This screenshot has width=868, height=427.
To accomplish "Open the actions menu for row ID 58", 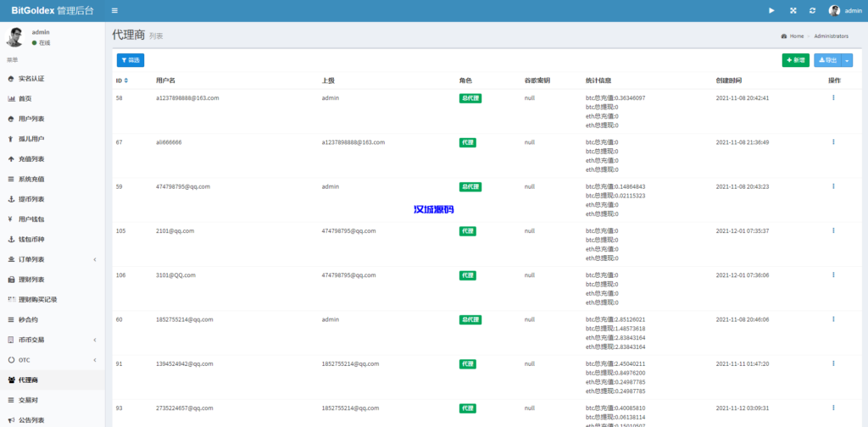I will 833,97.
